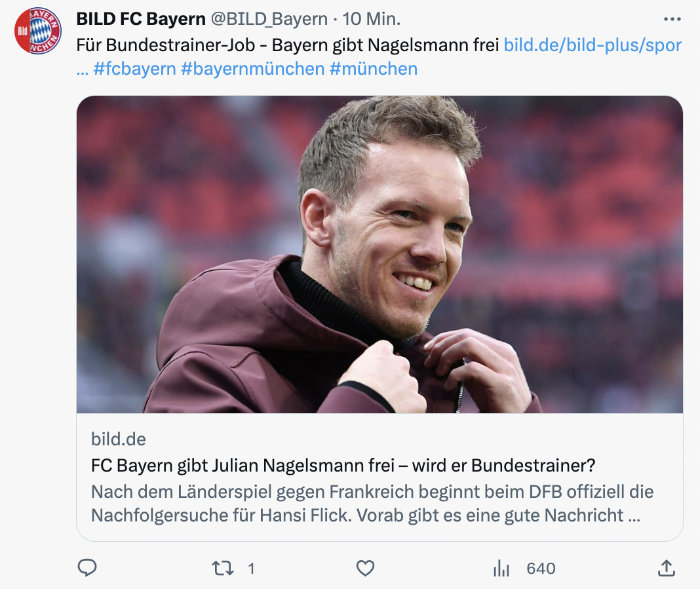Open the @BILD_Bayern handle link
Screen dimensions: 700x589
pos(269,20)
